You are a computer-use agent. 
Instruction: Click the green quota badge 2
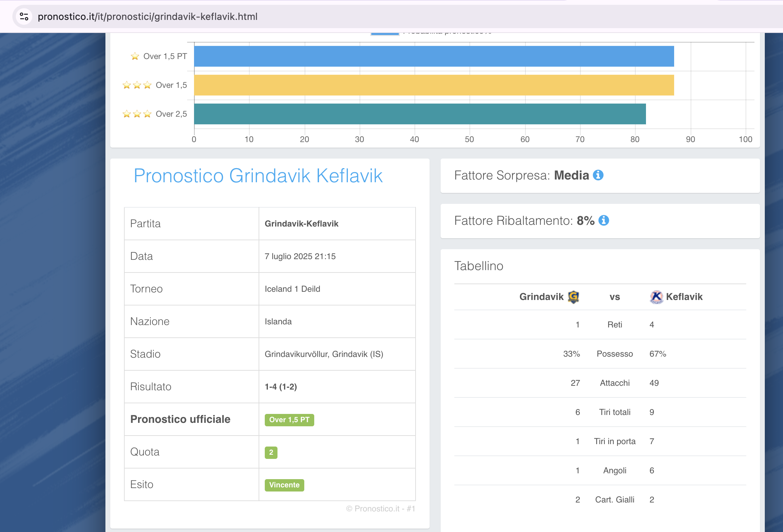(271, 452)
